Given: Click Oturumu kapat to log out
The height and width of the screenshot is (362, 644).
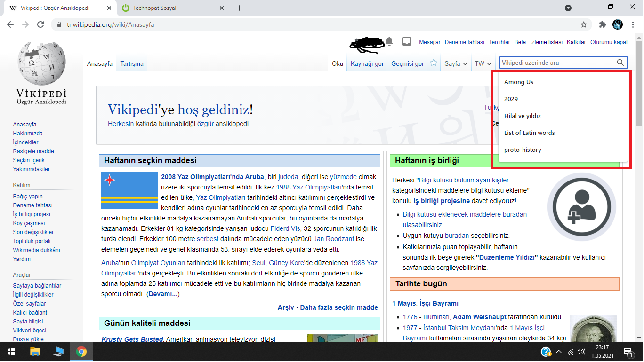Looking at the screenshot, I should point(609,42).
